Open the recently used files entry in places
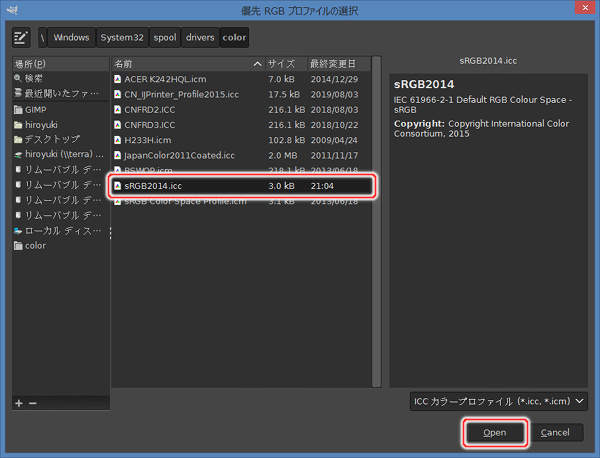 coord(60,93)
